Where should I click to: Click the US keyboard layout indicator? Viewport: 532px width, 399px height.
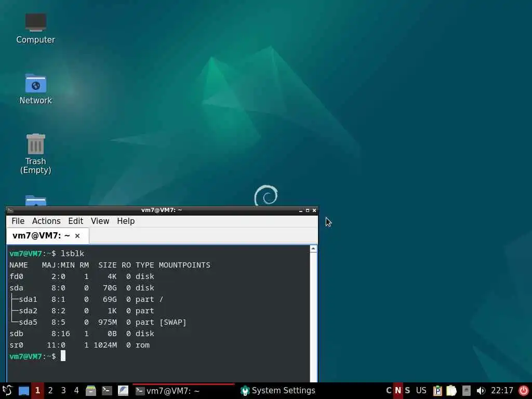421,391
